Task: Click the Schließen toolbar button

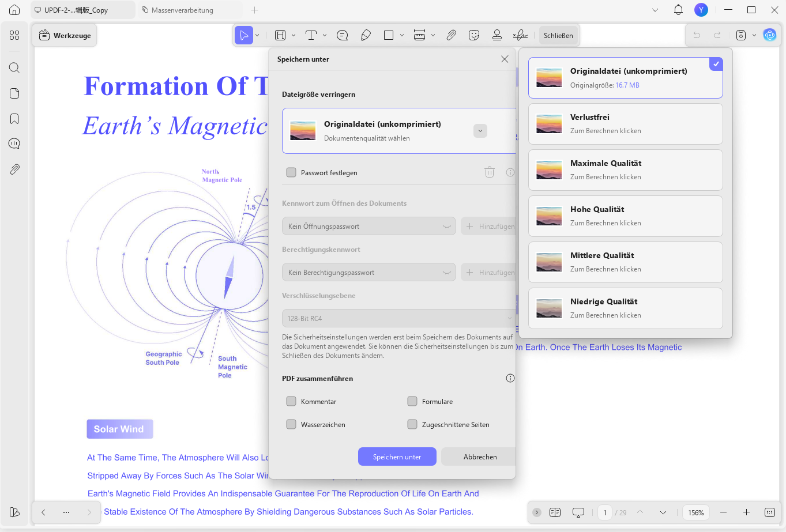Action: point(558,35)
